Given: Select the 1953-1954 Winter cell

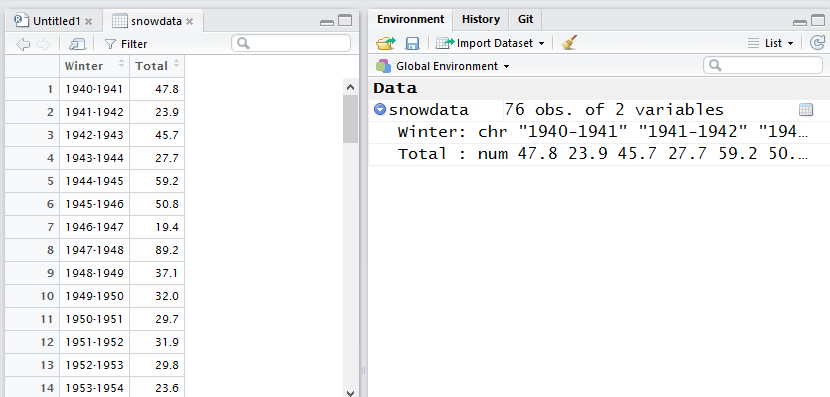Looking at the screenshot, I should pyautogui.click(x=94, y=388).
